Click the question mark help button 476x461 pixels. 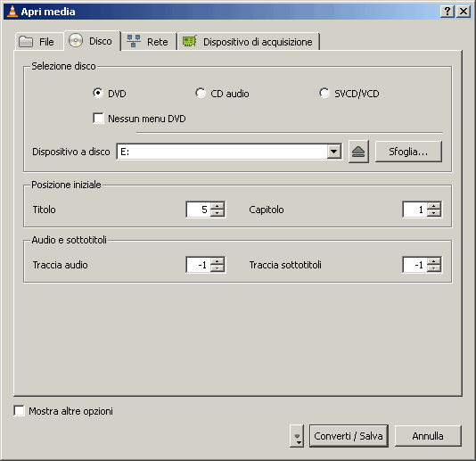pyautogui.click(x=447, y=12)
